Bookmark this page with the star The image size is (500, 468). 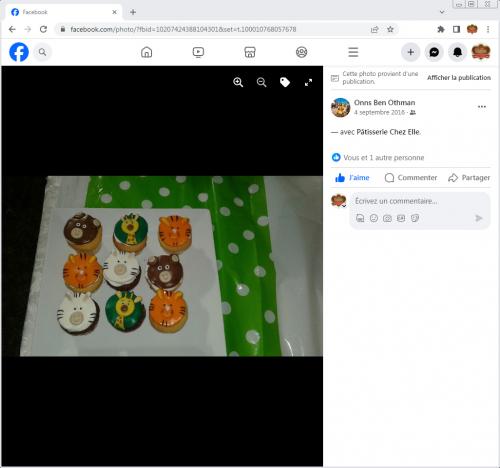click(390, 29)
